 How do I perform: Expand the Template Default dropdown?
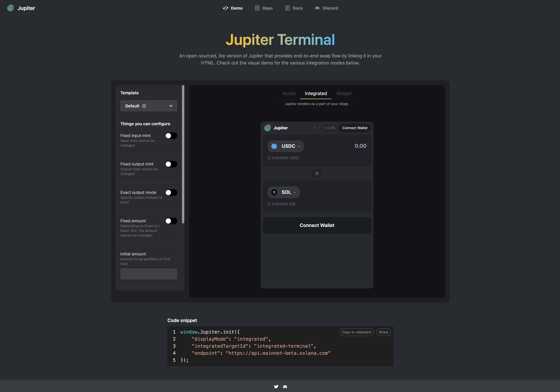(148, 105)
